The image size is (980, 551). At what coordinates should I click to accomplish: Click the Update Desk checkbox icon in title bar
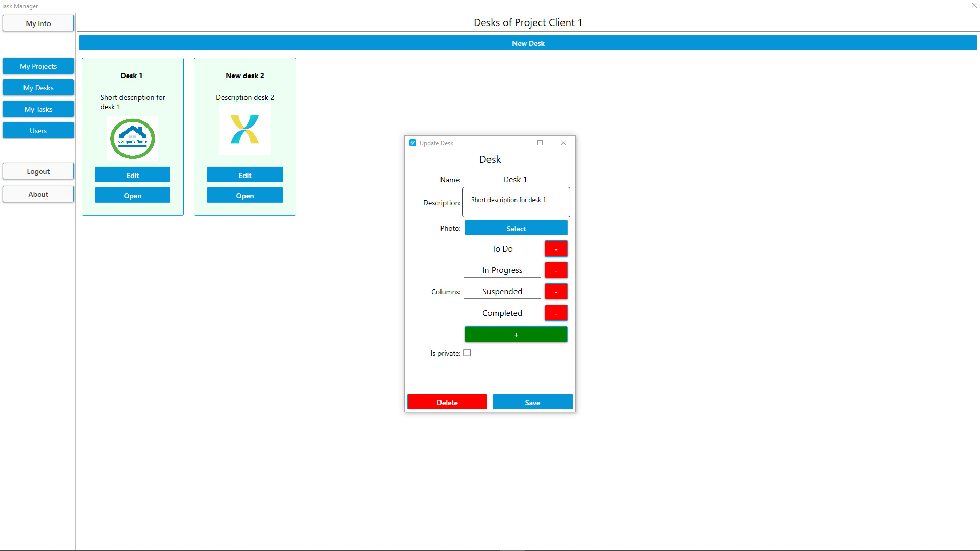pyautogui.click(x=412, y=143)
